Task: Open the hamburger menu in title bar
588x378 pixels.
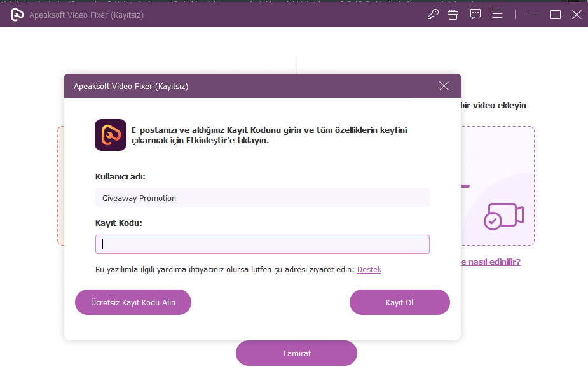Action: tap(497, 14)
